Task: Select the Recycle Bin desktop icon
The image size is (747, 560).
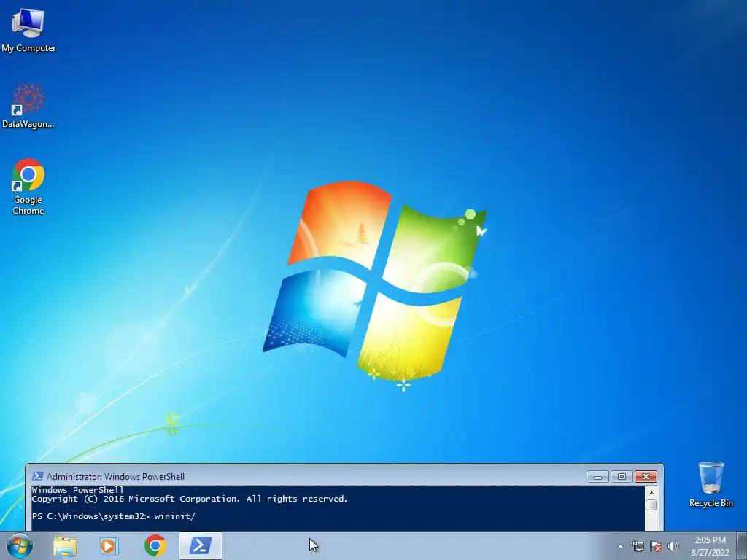Action: point(711,484)
